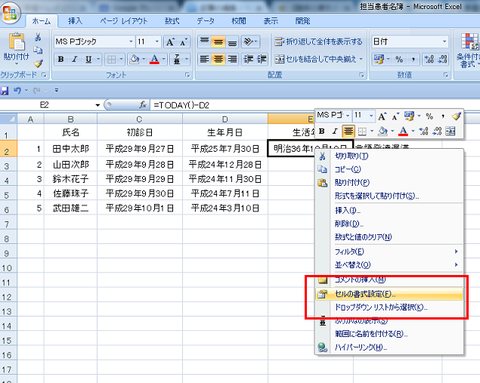Click the Copy icon in Clipboard group
480x383 pixels.
[x=38, y=50]
